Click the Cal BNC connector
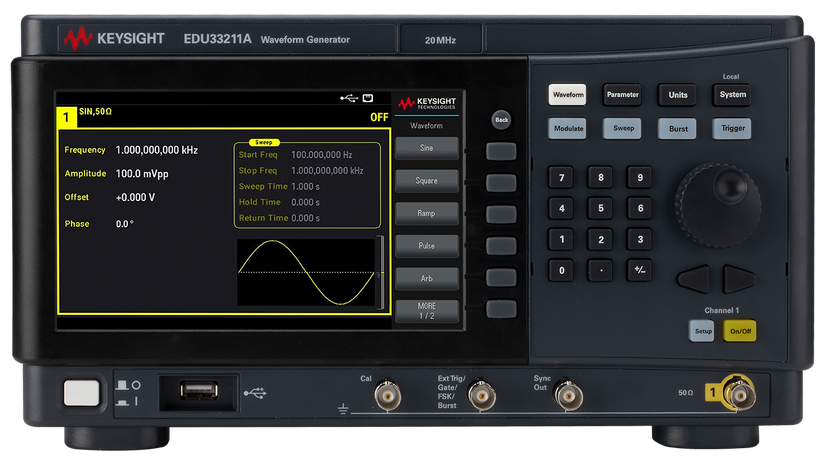The height and width of the screenshot is (463, 832). (x=388, y=396)
